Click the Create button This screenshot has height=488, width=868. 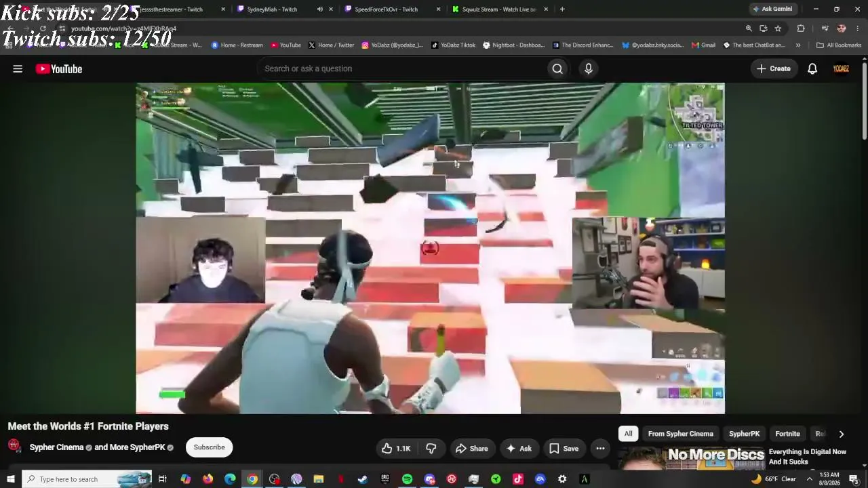tap(774, 68)
